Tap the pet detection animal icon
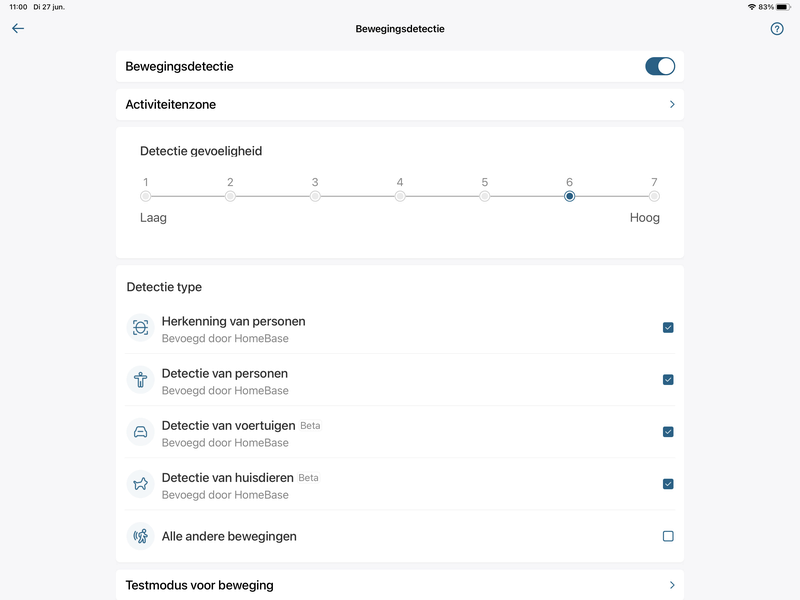The height and width of the screenshot is (600, 800). [x=140, y=484]
